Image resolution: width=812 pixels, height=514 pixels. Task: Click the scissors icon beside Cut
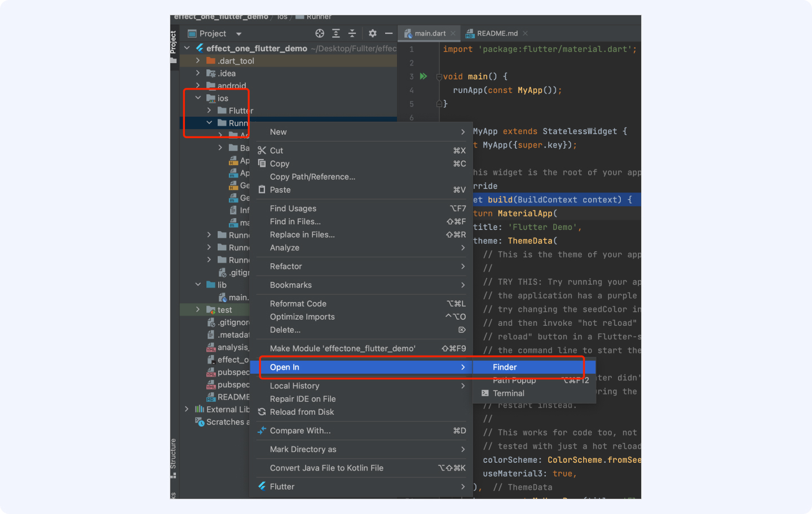pyautogui.click(x=262, y=150)
